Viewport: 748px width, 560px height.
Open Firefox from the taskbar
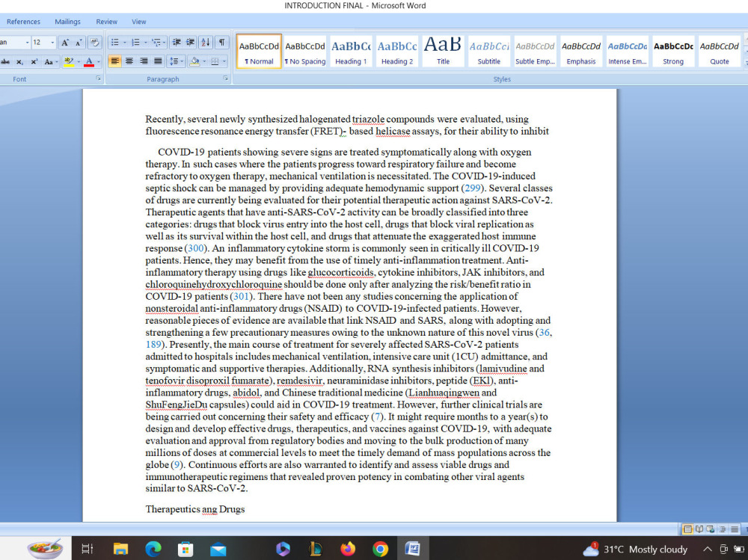pyautogui.click(x=348, y=549)
